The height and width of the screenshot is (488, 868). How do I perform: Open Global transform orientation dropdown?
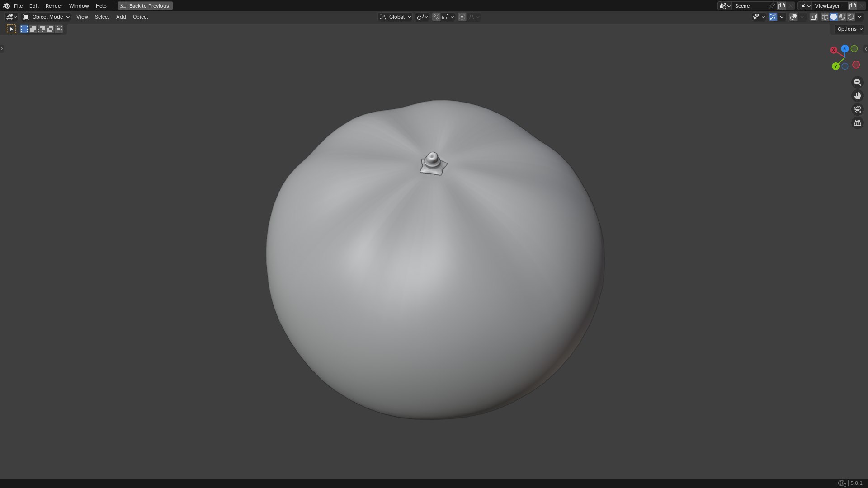tap(396, 17)
